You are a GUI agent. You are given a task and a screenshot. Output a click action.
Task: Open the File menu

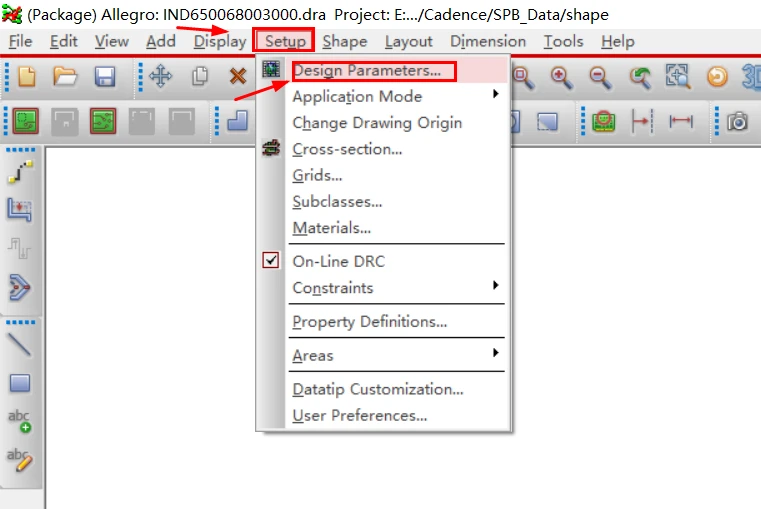point(20,42)
